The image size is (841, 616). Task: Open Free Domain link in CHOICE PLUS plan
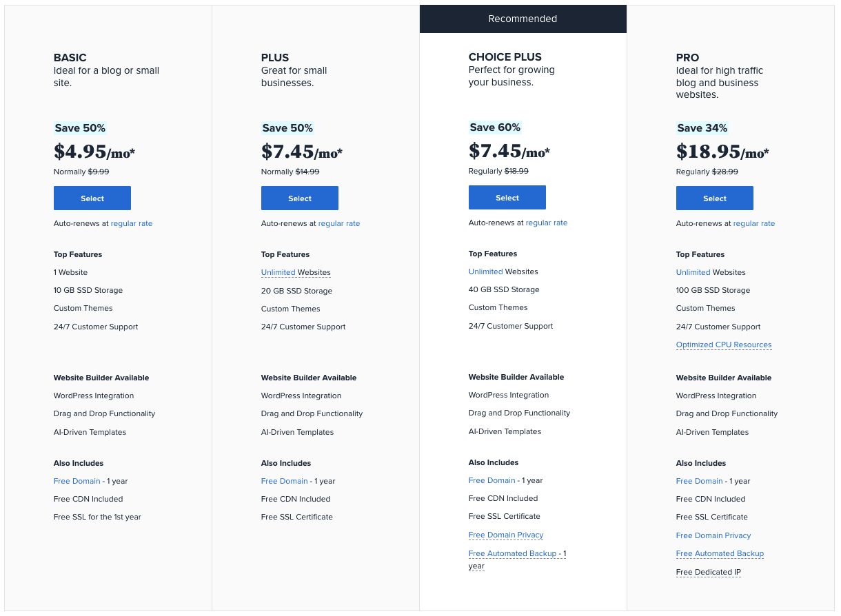(x=492, y=480)
